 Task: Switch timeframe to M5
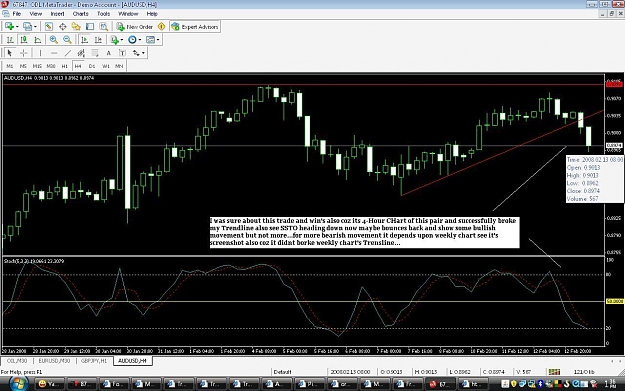(23, 66)
